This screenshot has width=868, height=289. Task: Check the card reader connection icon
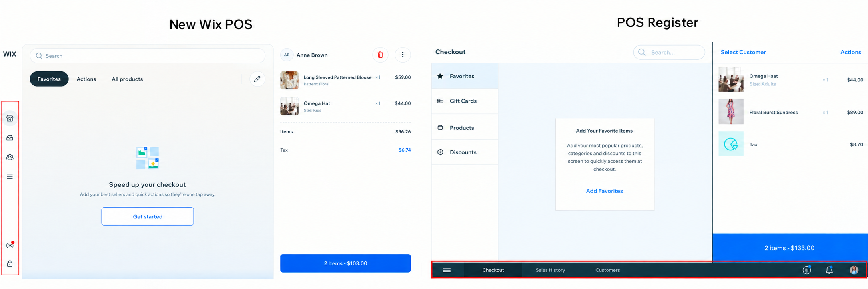coord(10,245)
